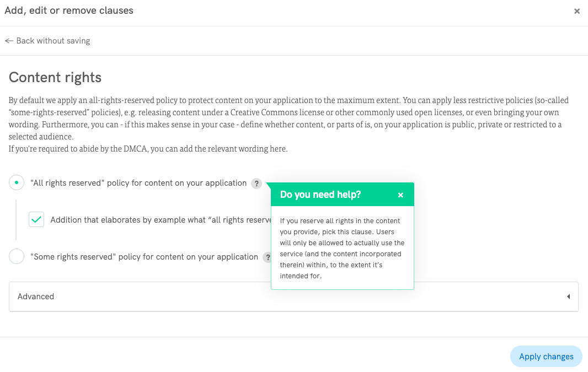Close the "Add, edit or remove clauses" dialog
588x372 pixels.
(x=576, y=11)
